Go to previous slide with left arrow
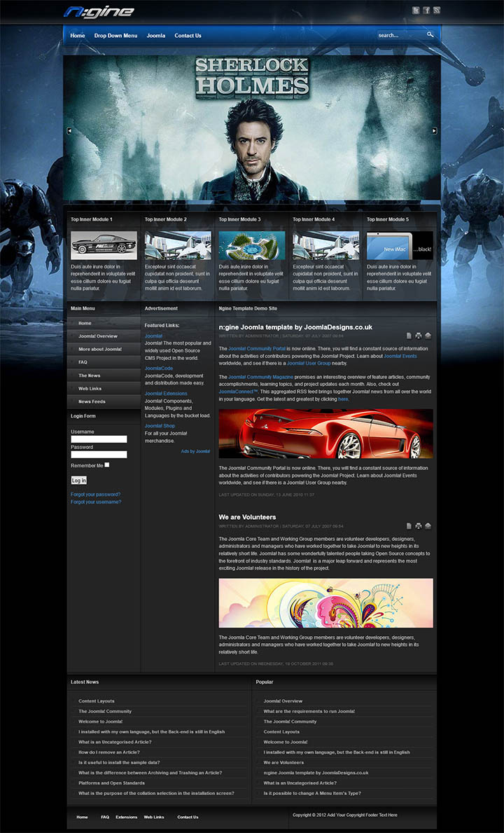 tap(69, 131)
